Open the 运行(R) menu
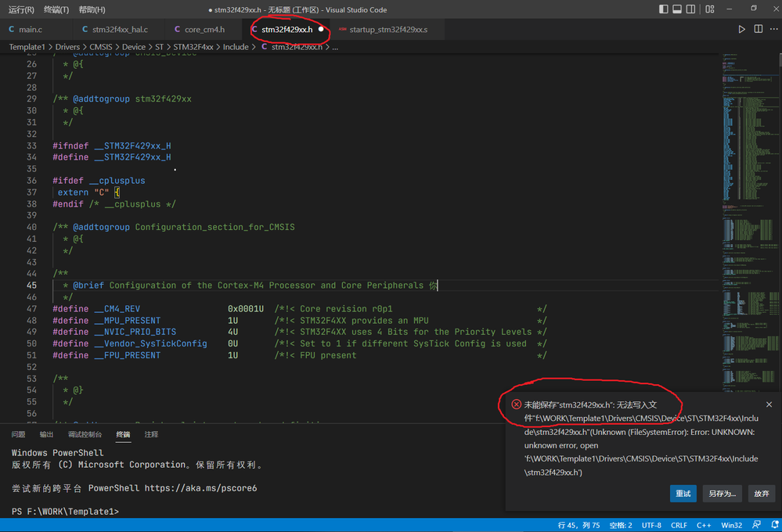 tap(21, 9)
